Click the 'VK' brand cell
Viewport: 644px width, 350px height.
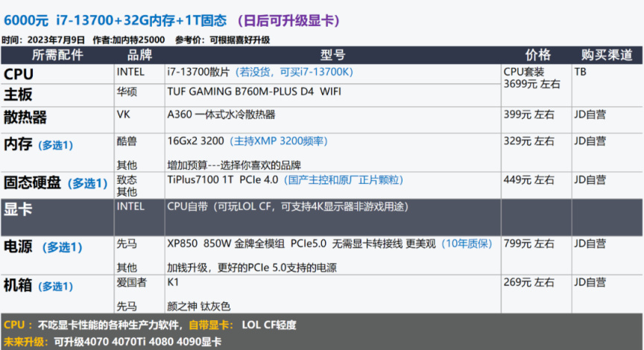click(x=123, y=115)
